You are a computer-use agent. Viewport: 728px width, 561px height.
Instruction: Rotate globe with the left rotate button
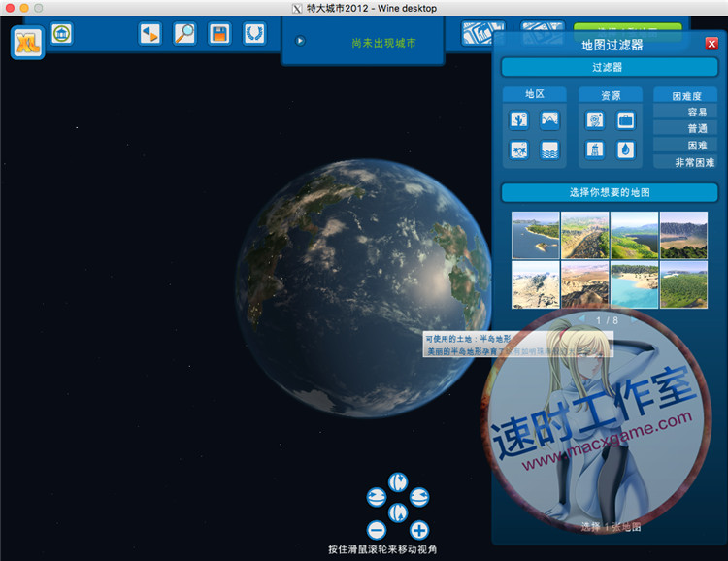376,497
